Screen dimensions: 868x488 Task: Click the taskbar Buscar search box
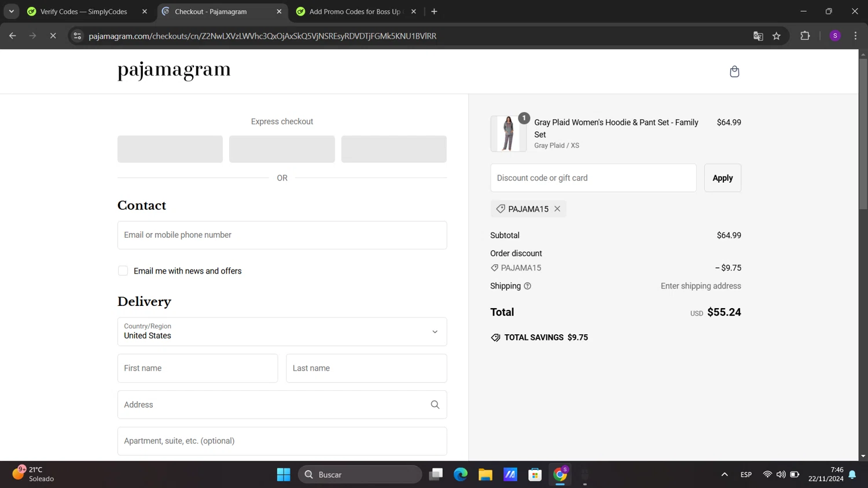[x=360, y=475]
